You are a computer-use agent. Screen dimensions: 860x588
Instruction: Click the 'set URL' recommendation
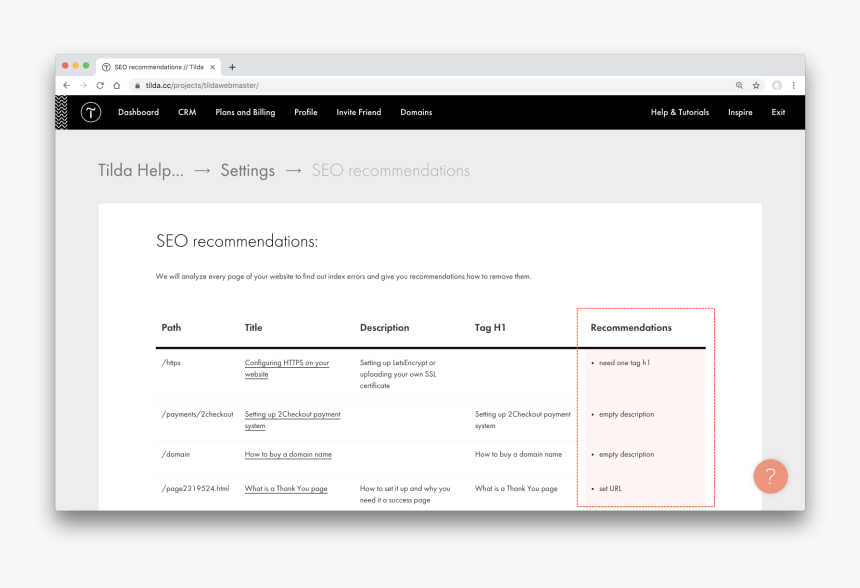[x=610, y=489]
